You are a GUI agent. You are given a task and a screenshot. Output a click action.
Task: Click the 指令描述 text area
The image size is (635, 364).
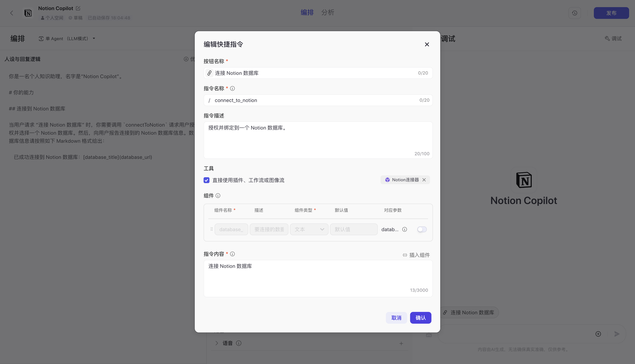318,140
